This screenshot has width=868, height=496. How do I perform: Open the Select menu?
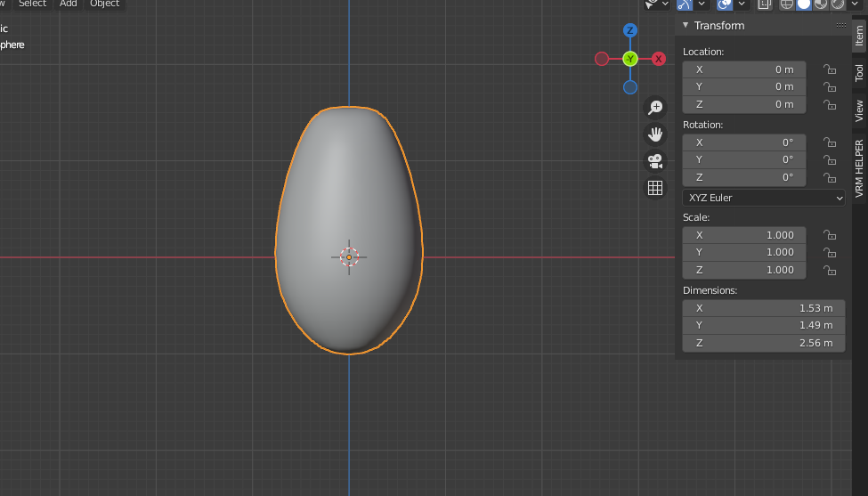pos(32,4)
